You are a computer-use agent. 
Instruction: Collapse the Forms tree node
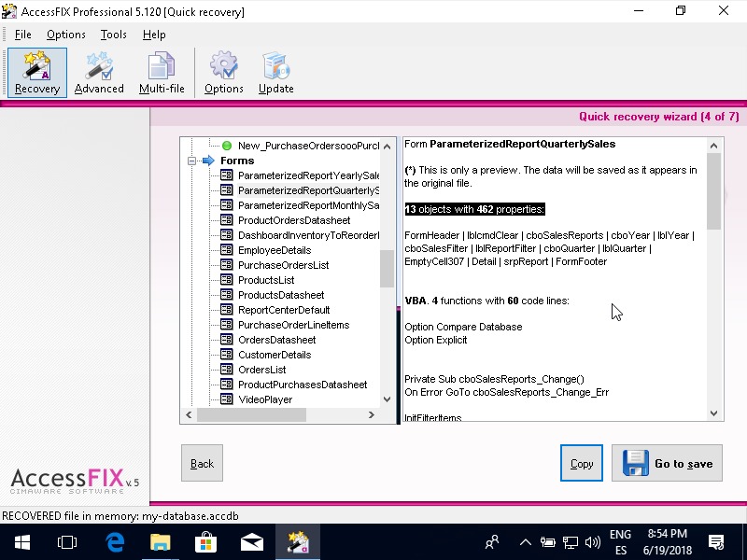click(191, 161)
